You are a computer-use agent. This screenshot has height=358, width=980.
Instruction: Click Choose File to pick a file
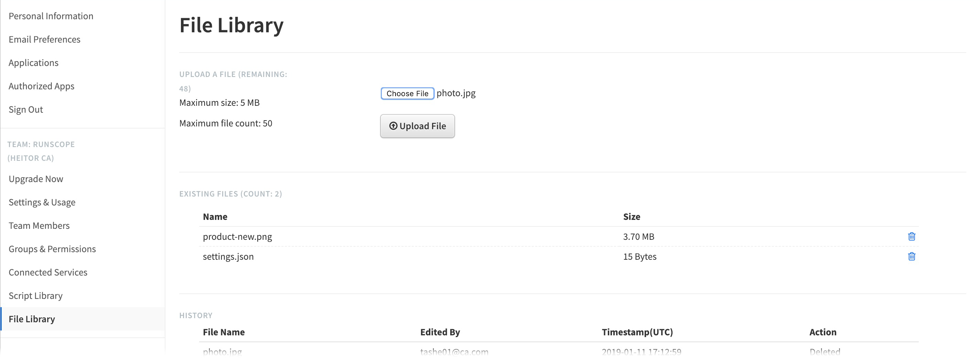(x=407, y=93)
